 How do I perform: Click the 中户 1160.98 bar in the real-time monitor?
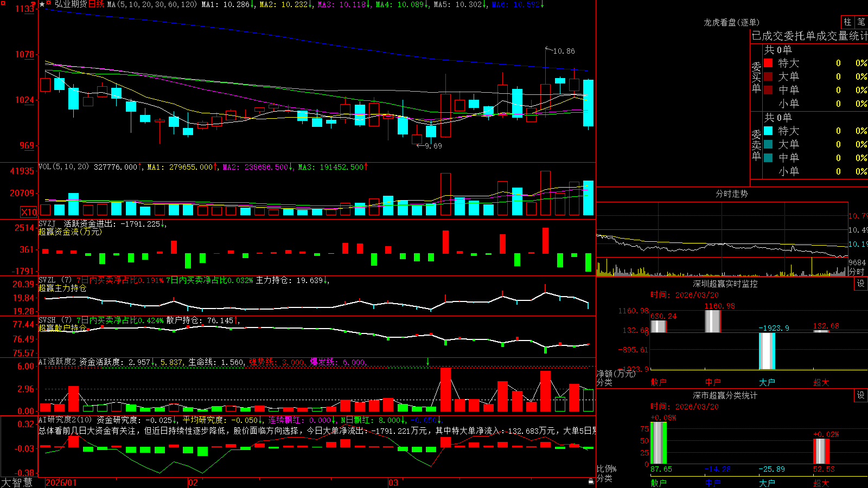tap(712, 321)
